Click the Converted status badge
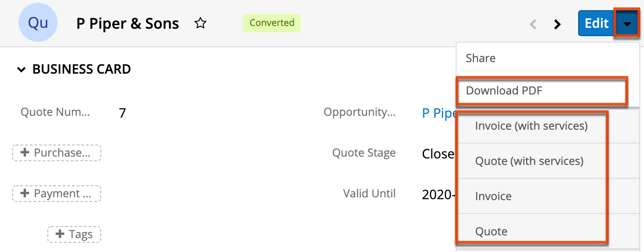Image resolution: width=644 pixels, height=252 pixels. pyautogui.click(x=272, y=23)
